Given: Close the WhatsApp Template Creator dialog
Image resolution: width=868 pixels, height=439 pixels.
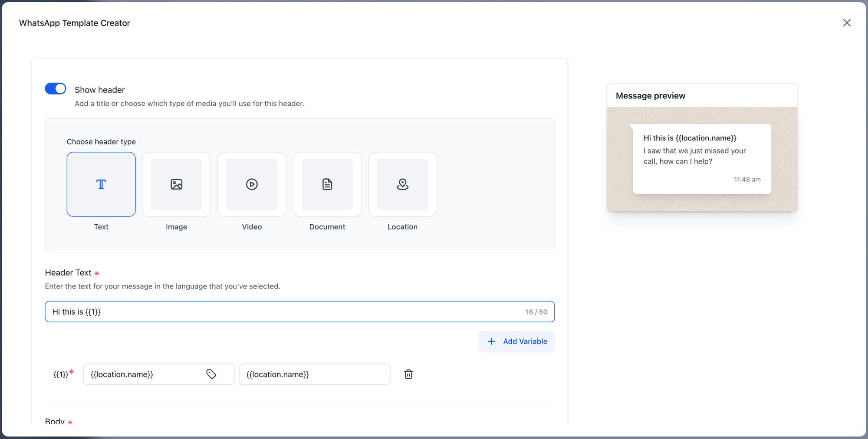Looking at the screenshot, I should click(847, 23).
